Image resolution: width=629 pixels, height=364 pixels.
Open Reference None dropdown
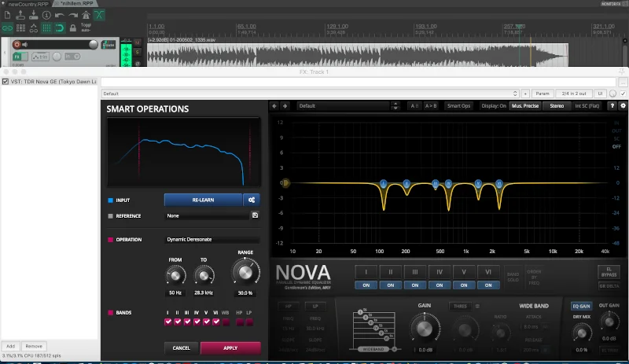click(x=208, y=216)
